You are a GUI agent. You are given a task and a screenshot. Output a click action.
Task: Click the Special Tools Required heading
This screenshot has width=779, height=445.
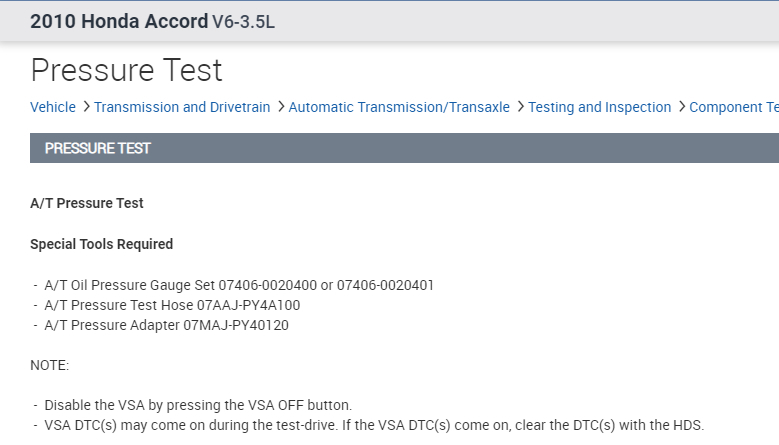(102, 244)
